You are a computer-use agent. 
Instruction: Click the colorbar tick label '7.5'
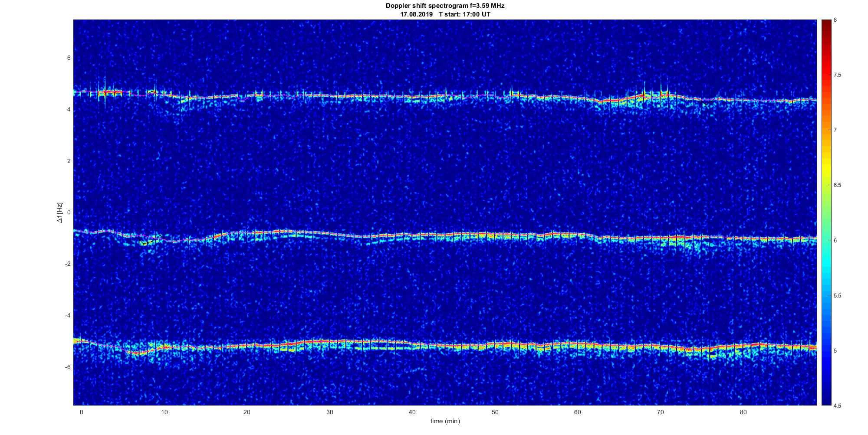[837, 75]
